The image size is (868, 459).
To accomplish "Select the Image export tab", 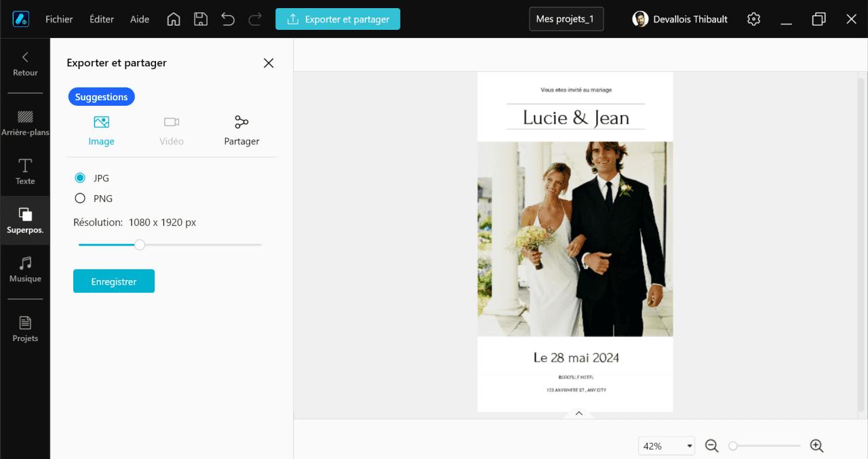I will 101,131.
